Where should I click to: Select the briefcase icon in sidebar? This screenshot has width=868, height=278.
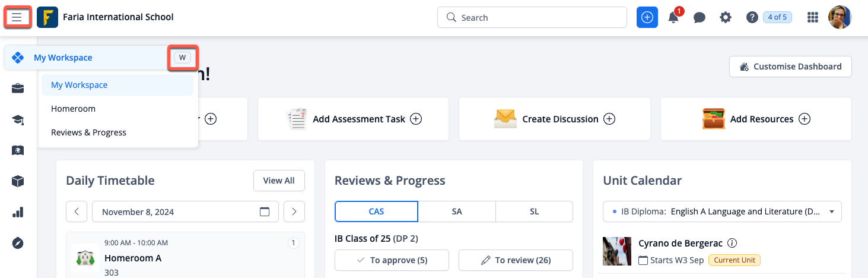pyautogui.click(x=18, y=89)
